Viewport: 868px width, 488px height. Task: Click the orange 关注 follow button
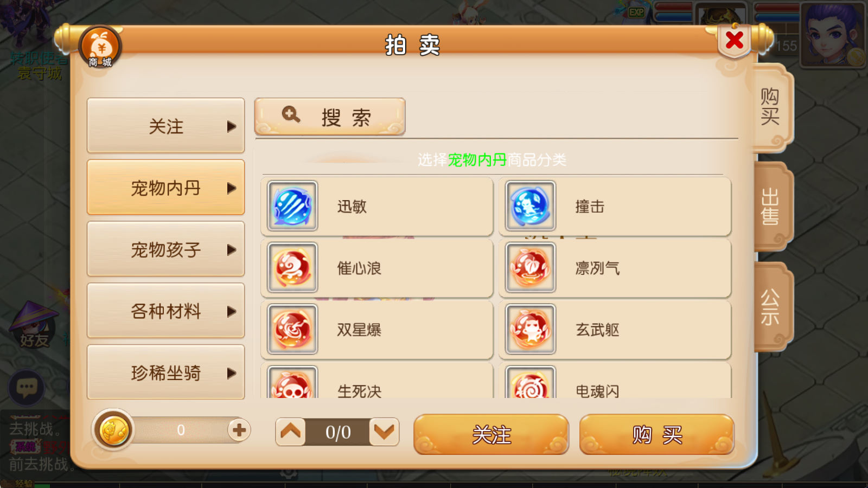(x=491, y=435)
